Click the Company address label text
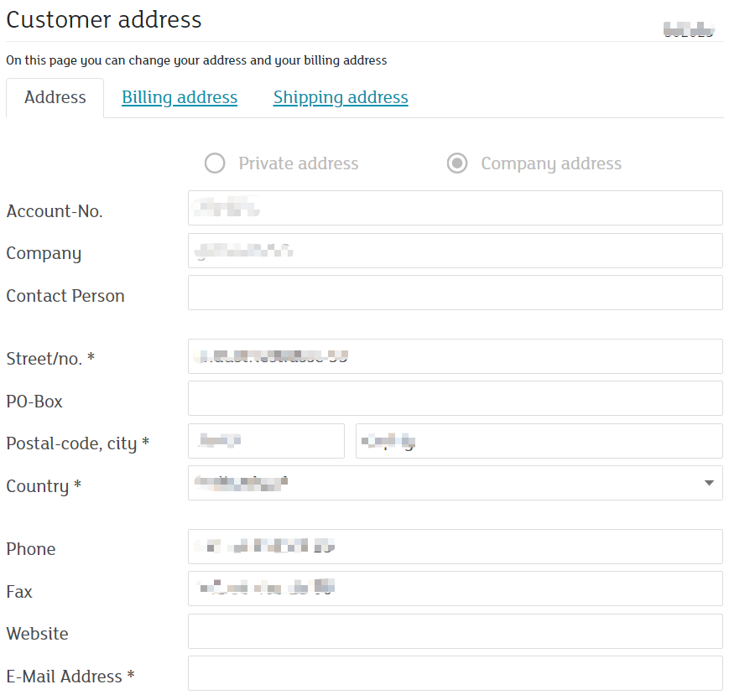The width and height of the screenshot is (729, 700). coord(551,164)
